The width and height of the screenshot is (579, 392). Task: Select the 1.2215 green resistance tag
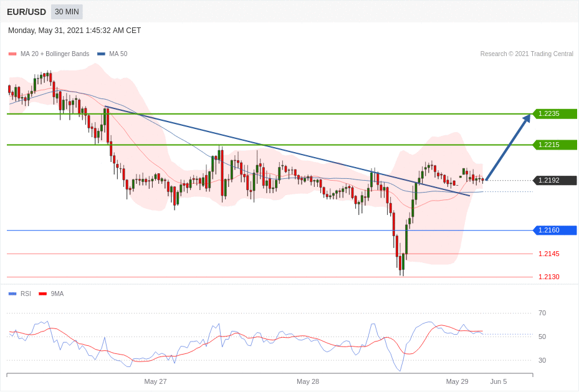554,145
